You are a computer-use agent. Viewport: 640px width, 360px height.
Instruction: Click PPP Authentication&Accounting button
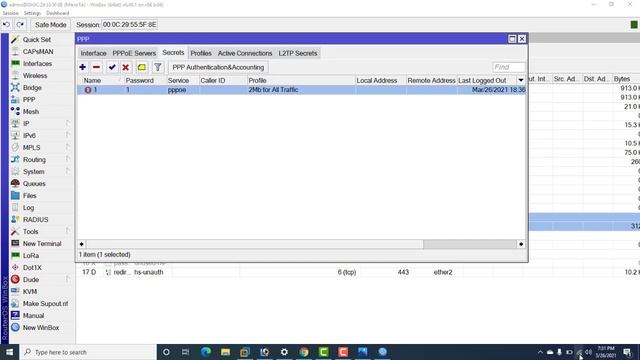(x=218, y=67)
